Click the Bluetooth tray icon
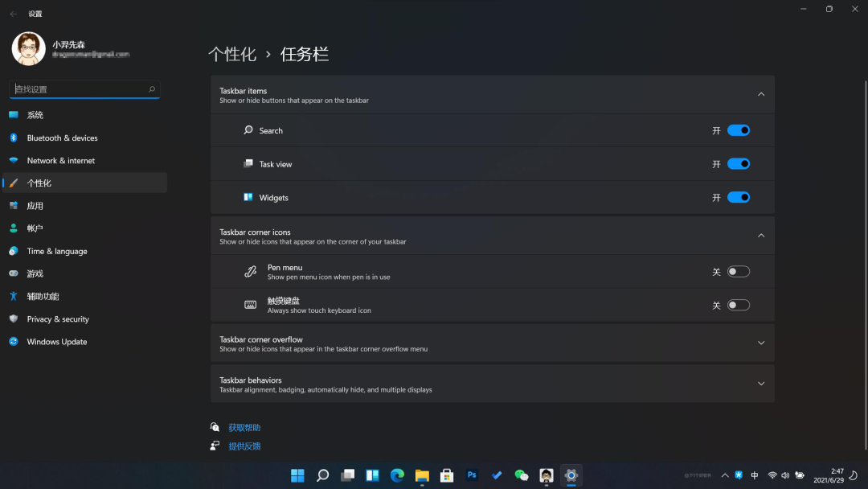This screenshot has width=868, height=489. click(x=739, y=475)
